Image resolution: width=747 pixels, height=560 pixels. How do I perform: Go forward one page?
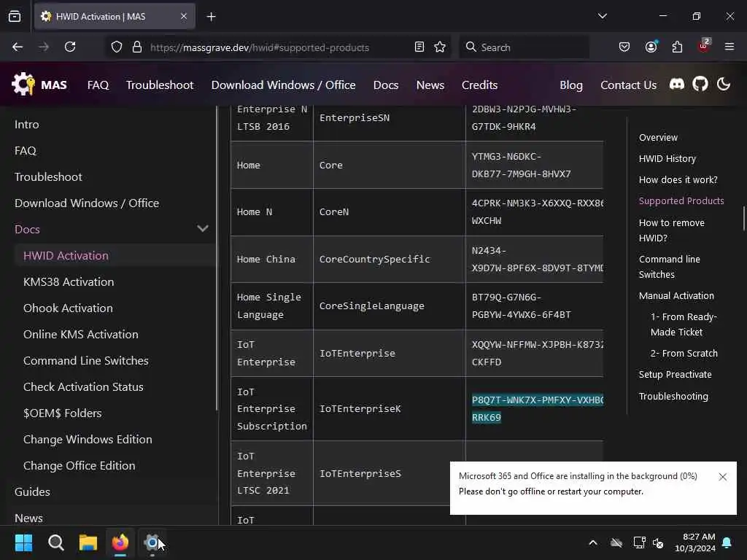click(44, 47)
